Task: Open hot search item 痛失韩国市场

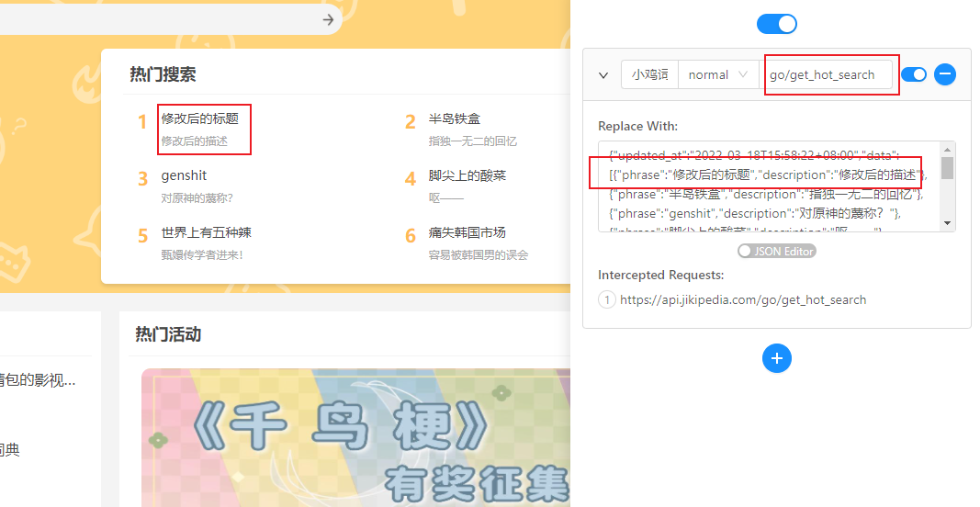Action: (x=467, y=232)
